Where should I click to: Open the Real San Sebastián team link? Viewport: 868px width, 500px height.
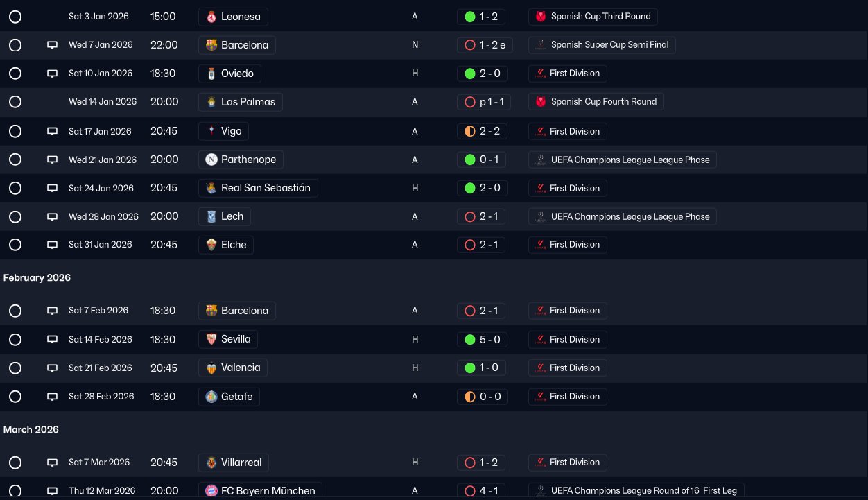tap(258, 188)
